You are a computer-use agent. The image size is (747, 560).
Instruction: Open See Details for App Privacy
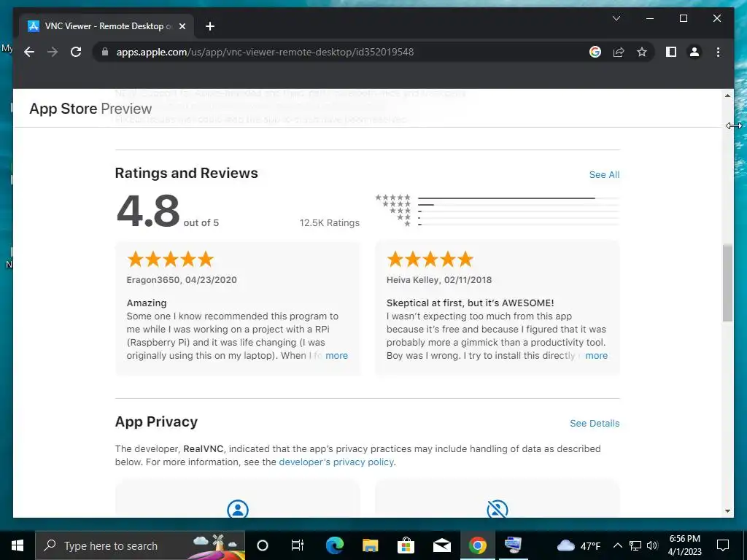point(595,424)
